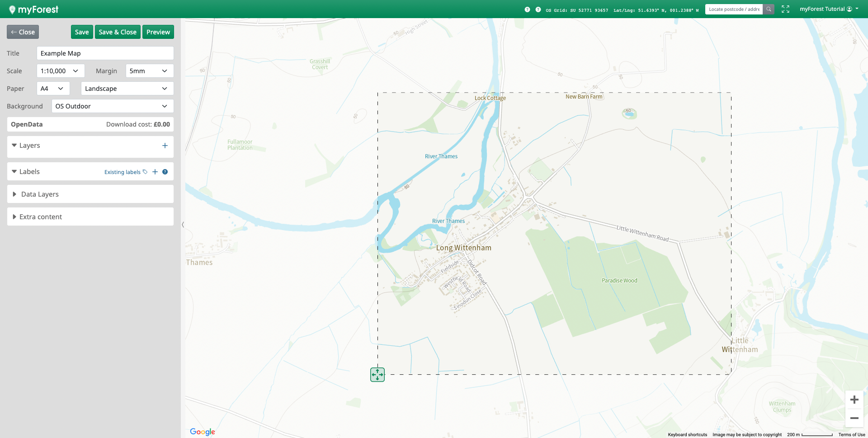Zoom out on the map
This screenshot has height=438, width=868.
coord(854,418)
